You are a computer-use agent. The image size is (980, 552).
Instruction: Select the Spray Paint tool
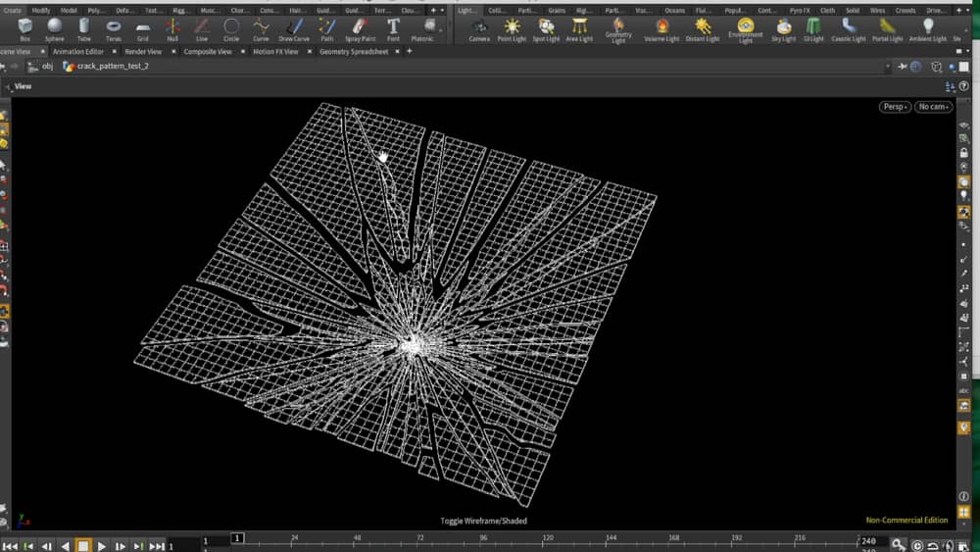point(360,29)
